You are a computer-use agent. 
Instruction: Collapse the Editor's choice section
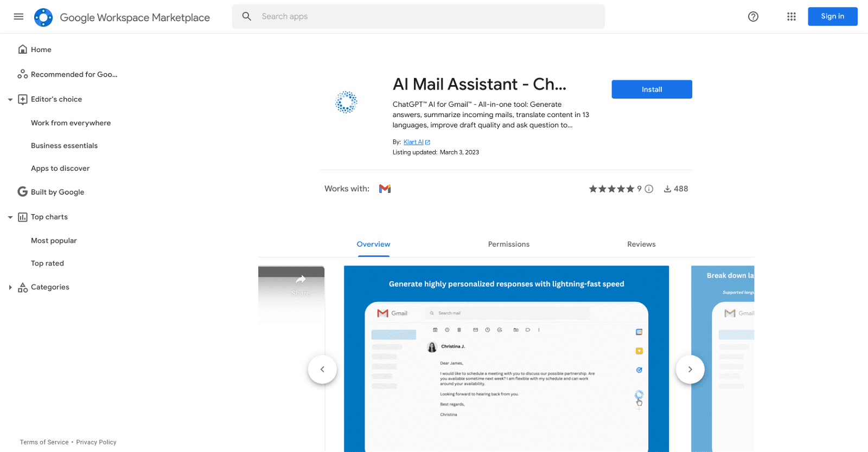[x=10, y=99]
